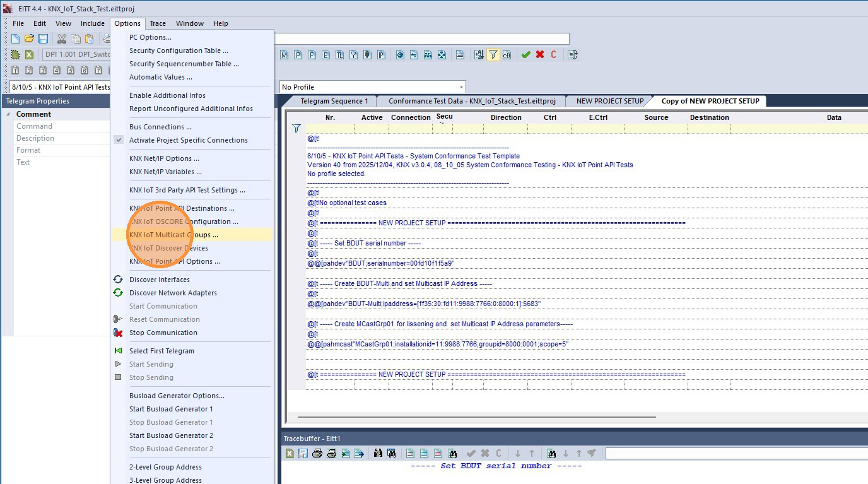Click the Tracebuffer toolbar input field
Screen dimensions: 868x484
(736, 453)
